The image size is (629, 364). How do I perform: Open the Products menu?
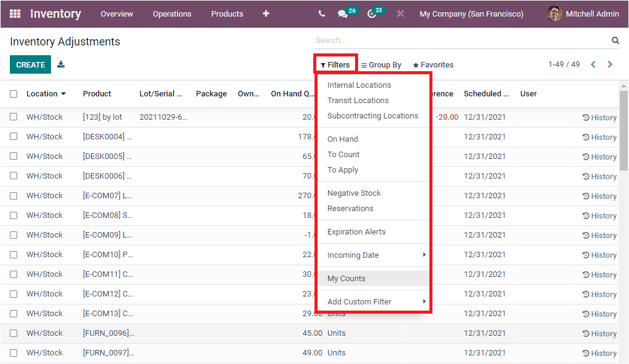pyautogui.click(x=227, y=14)
